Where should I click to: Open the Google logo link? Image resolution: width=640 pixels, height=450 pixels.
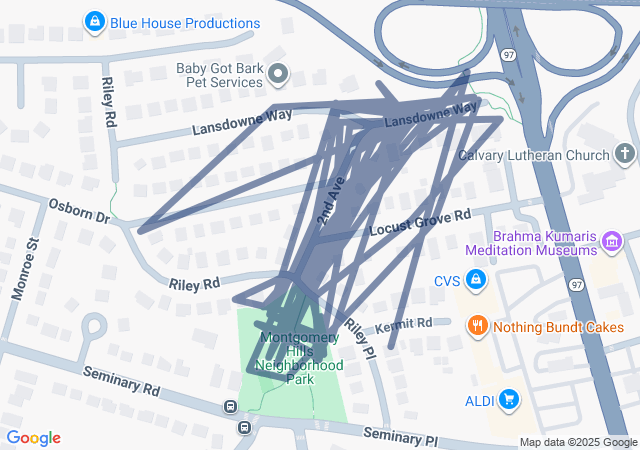coord(33,438)
